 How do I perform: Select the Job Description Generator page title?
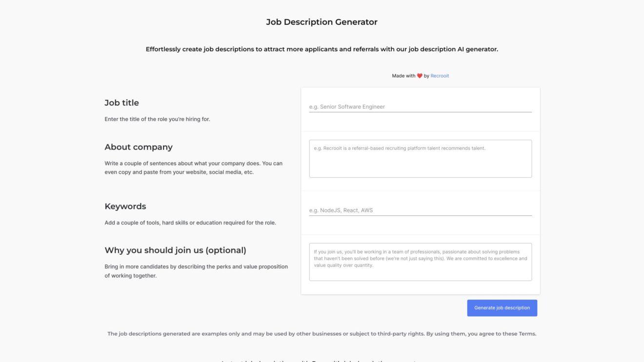pos(322,21)
